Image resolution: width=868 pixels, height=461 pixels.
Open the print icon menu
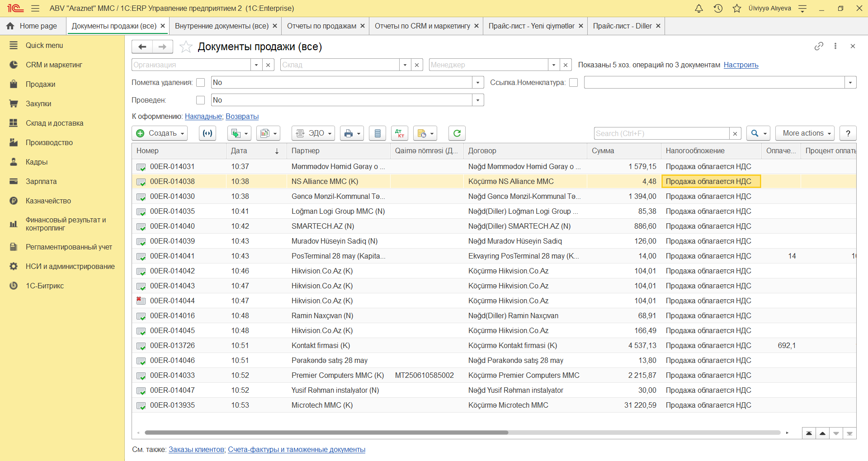(352, 133)
